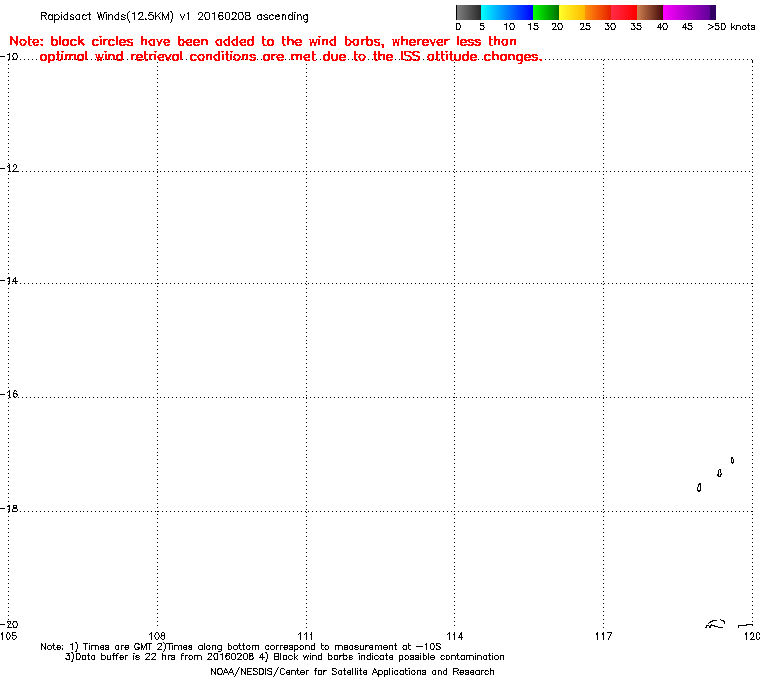Screen dimensions: 760x688
Task: Click the legend label '25' under color bar
Action: pos(585,27)
